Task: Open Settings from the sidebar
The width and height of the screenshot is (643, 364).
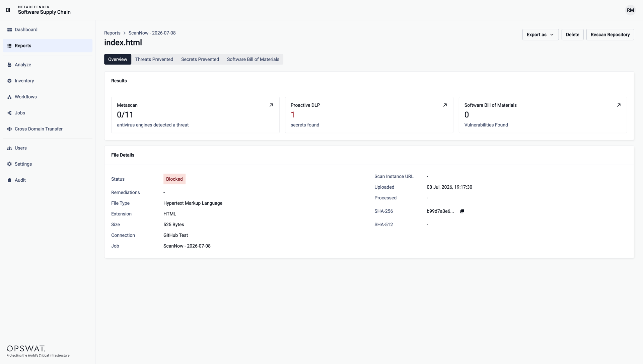Action: click(48, 164)
